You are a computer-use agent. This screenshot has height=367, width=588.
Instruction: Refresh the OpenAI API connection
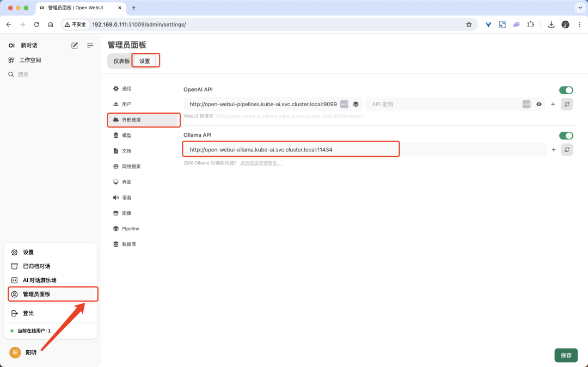[567, 104]
